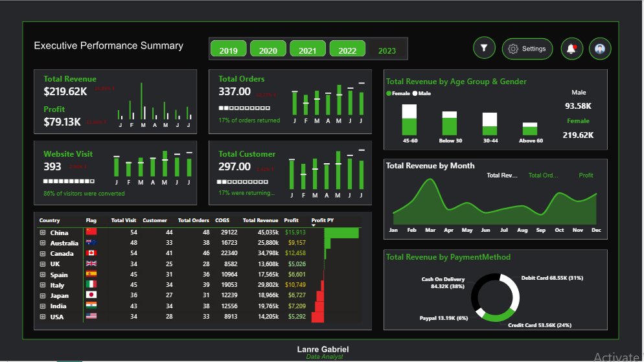
Task: Click the Spain flag icon
Action: tap(91, 274)
